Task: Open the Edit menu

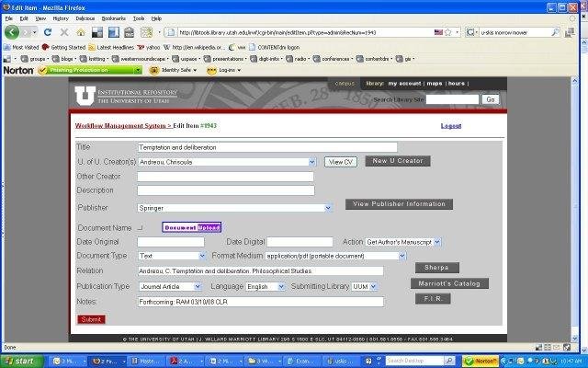Action: (24, 18)
